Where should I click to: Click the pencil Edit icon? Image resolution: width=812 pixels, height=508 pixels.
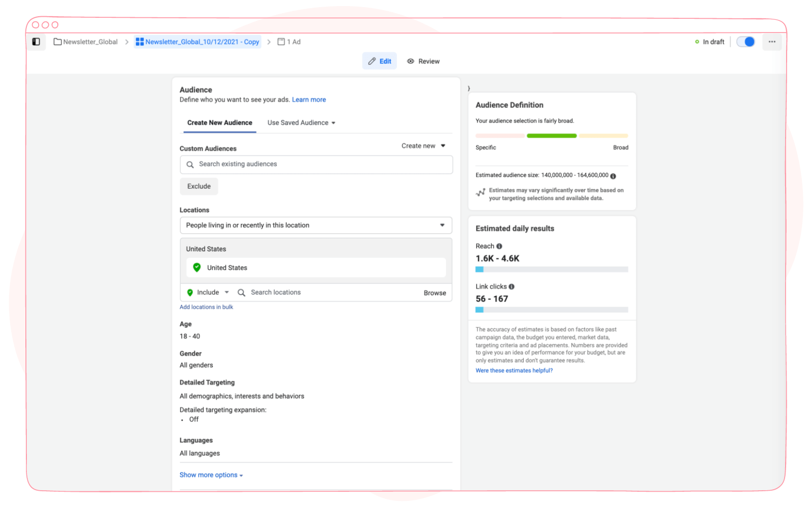372,61
